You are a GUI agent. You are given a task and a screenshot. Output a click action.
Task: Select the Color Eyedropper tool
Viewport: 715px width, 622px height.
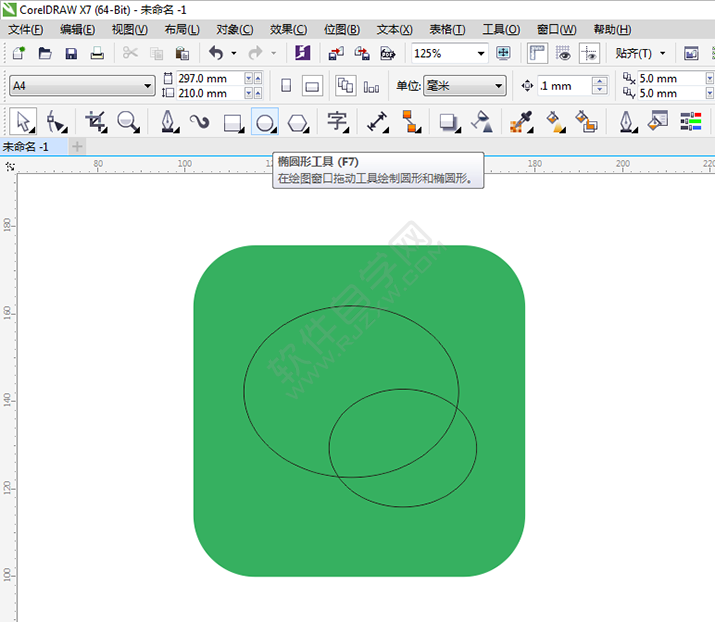pyautogui.click(x=521, y=122)
